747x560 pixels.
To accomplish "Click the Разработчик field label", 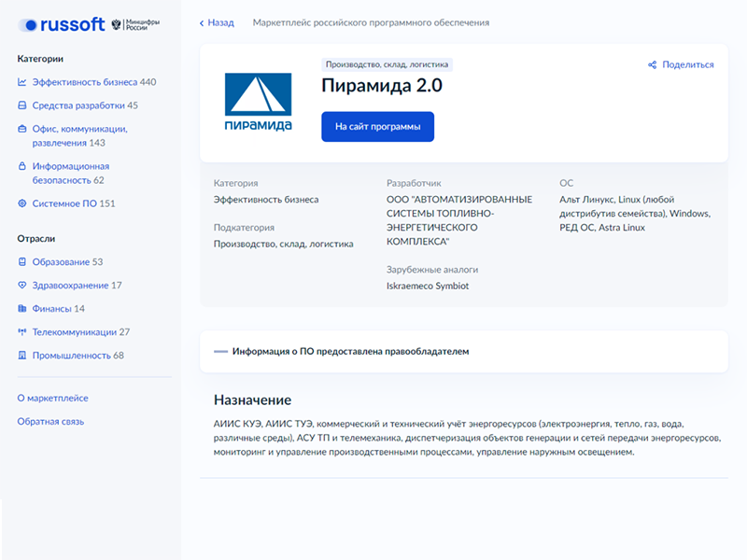I will (414, 183).
